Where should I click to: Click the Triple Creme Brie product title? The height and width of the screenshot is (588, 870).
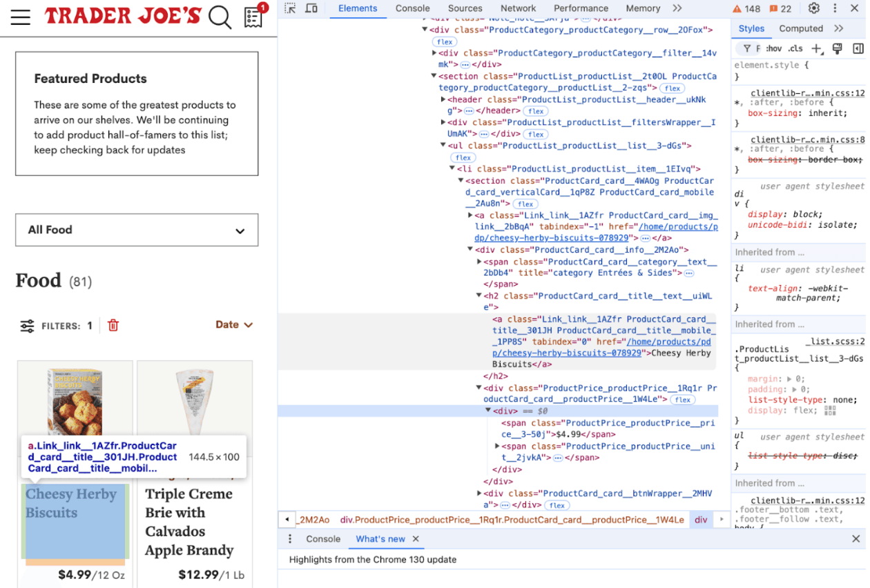click(188, 522)
